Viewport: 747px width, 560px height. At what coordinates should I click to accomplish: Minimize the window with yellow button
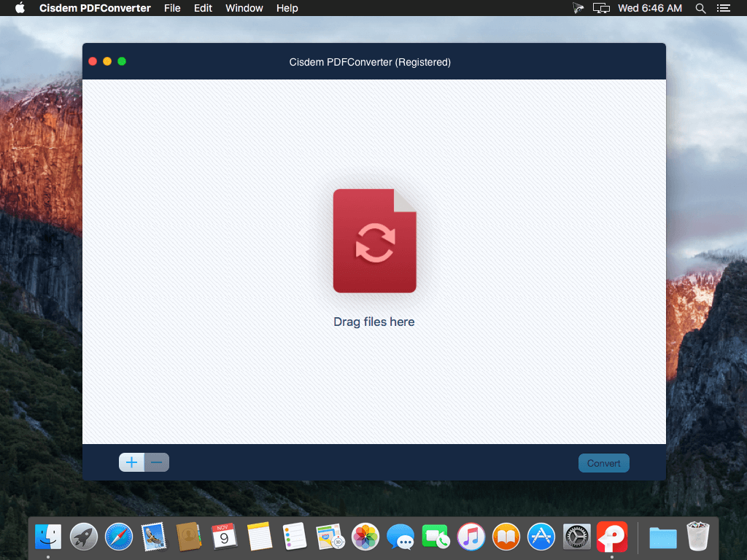point(107,61)
